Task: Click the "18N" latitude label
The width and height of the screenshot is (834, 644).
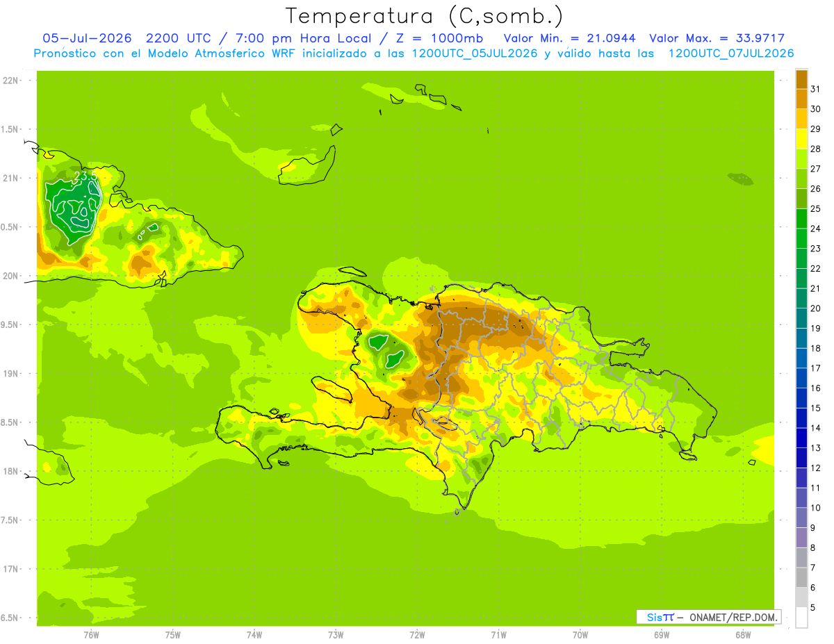Action: tap(10, 471)
